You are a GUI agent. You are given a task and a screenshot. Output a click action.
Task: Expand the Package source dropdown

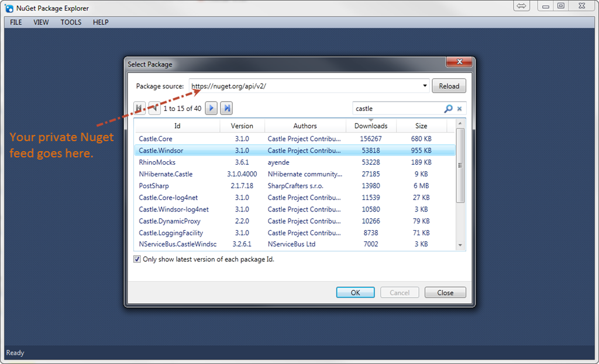coord(425,86)
